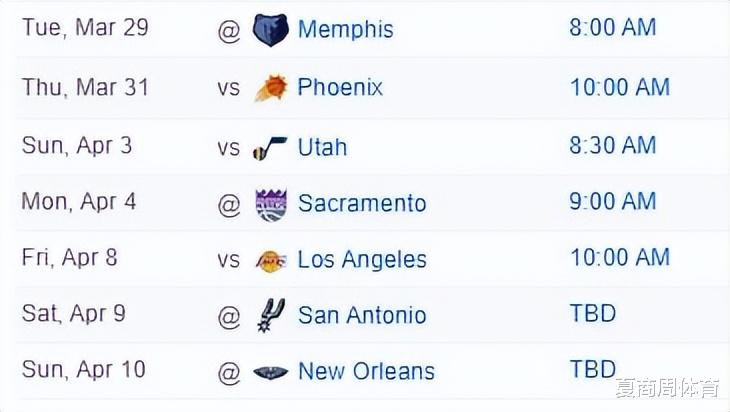Click the 9:00 AM Sacramento game time
This screenshot has width=730, height=412.
(613, 202)
